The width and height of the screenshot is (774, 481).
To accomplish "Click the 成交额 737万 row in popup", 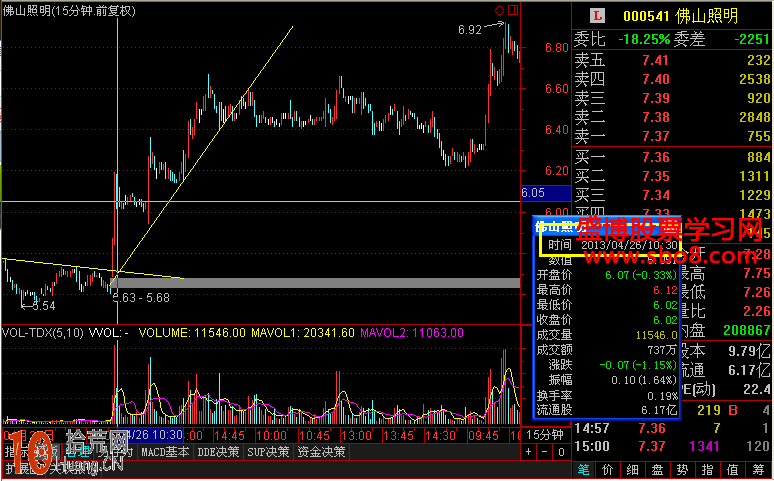I will (607, 350).
